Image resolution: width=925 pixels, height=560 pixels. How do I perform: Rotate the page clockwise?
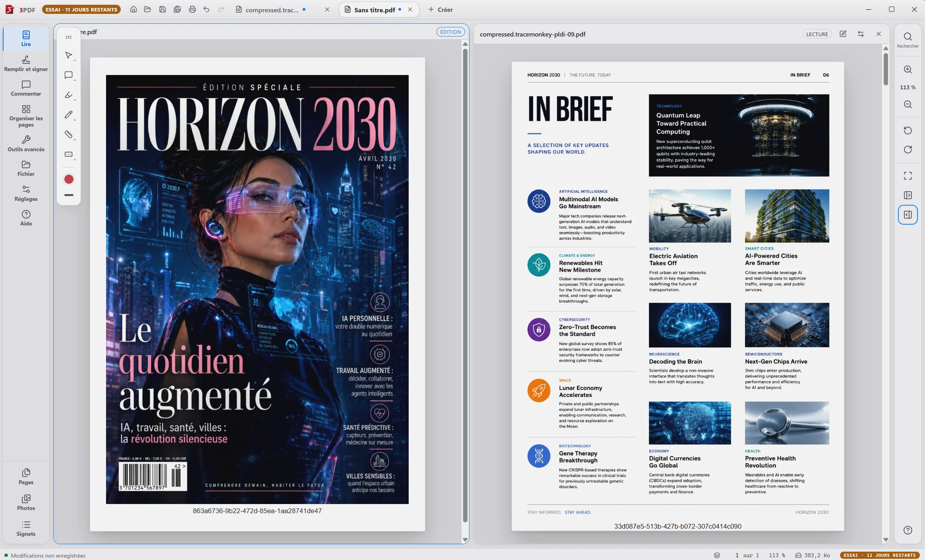tap(908, 150)
